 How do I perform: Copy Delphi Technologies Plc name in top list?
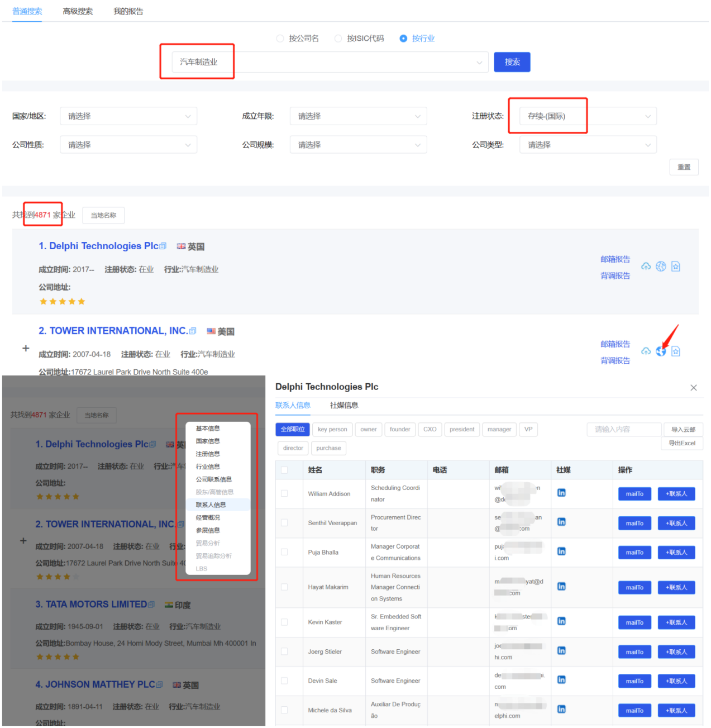tap(163, 246)
